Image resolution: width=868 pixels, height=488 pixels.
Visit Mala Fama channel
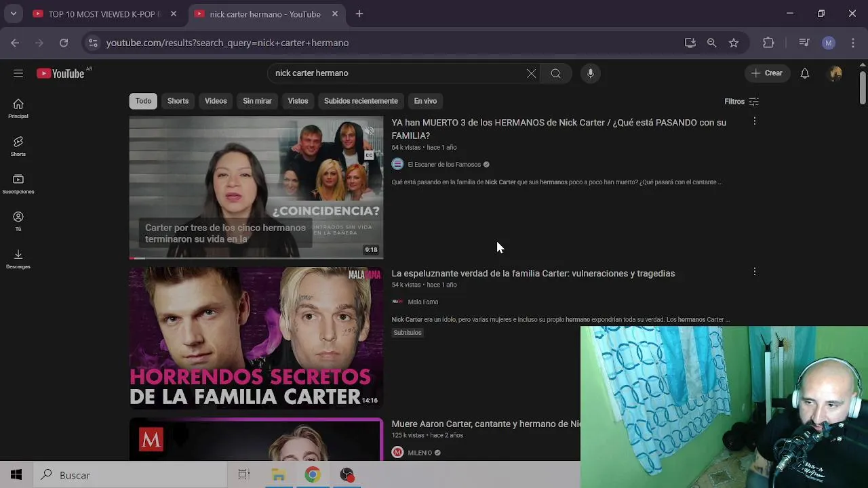422,302
